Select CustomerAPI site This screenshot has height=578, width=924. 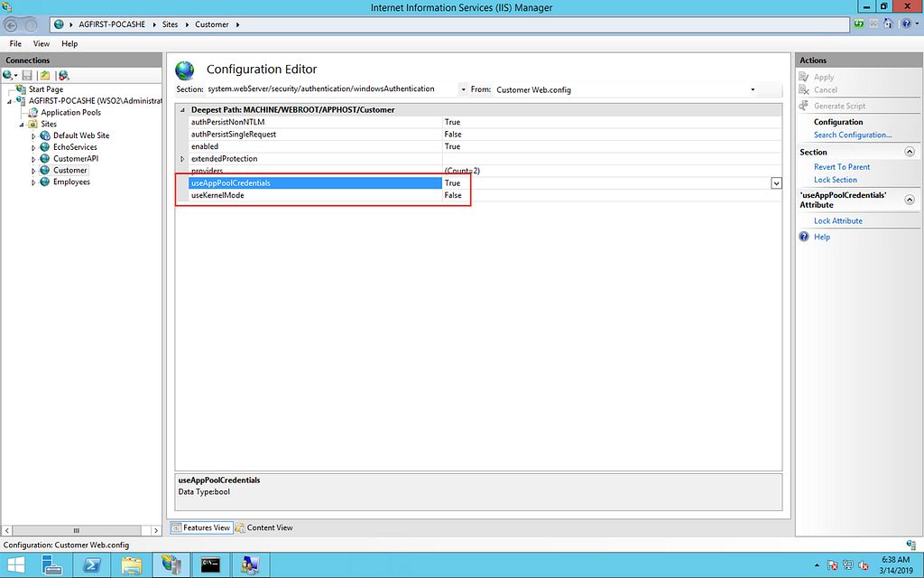(x=76, y=159)
